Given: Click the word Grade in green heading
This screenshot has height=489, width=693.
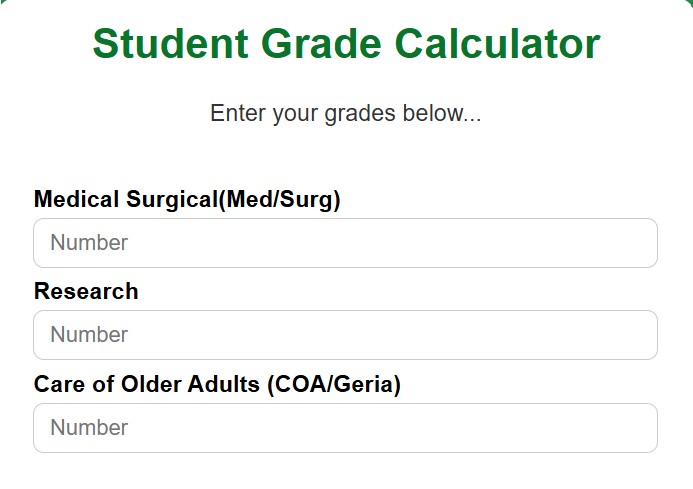Looking at the screenshot, I should [321, 43].
